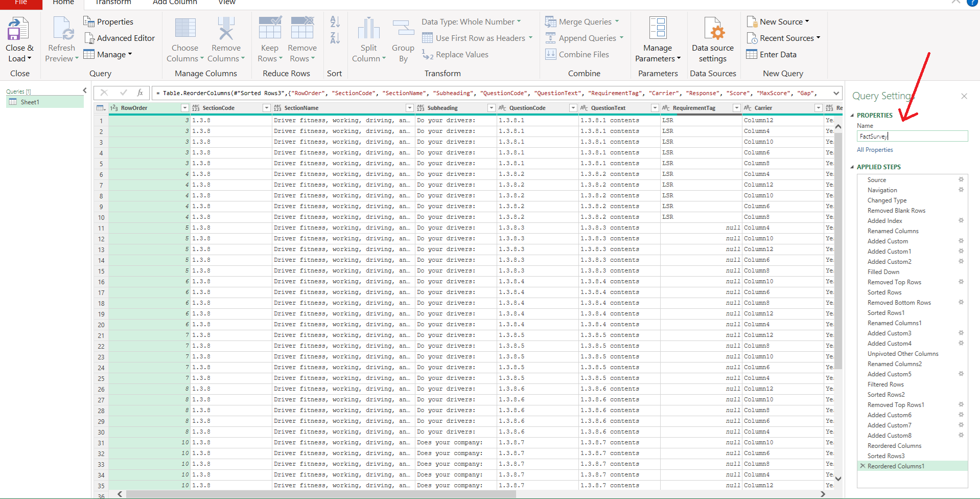
Task: Open Data source settings
Action: [x=713, y=40]
